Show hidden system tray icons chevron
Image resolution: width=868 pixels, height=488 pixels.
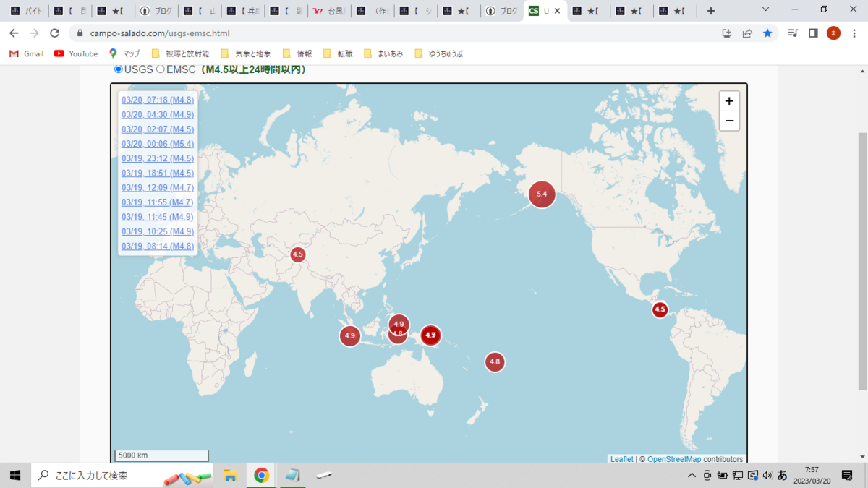click(692, 476)
